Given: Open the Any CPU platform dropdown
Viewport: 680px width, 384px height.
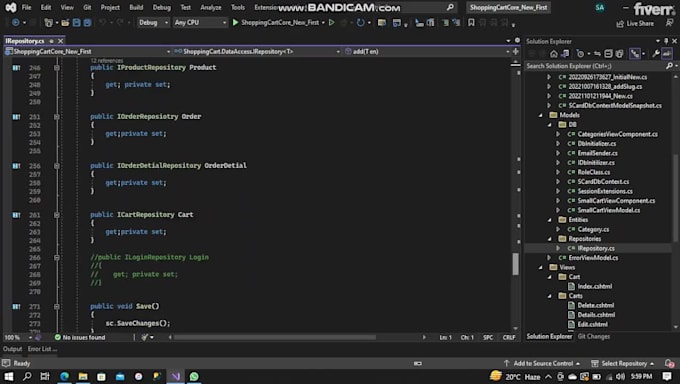Looking at the screenshot, I should point(200,23).
